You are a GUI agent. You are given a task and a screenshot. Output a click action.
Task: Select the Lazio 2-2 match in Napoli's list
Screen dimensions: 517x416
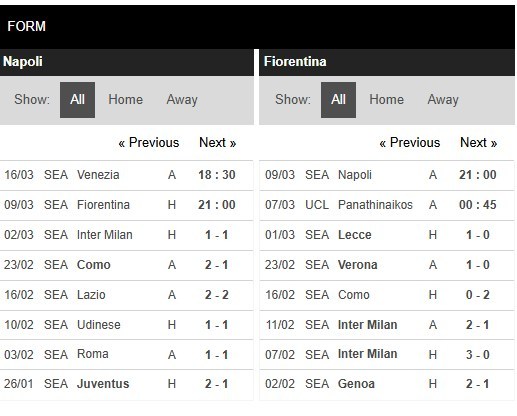point(127,295)
